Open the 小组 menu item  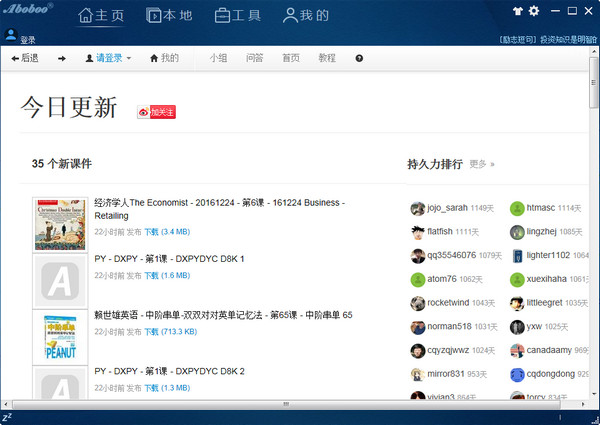(218, 59)
